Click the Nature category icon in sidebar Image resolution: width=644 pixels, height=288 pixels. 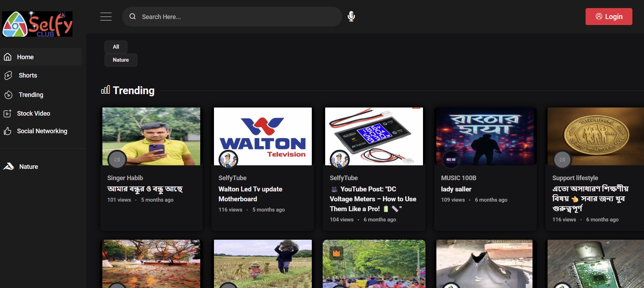coord(8,166)
